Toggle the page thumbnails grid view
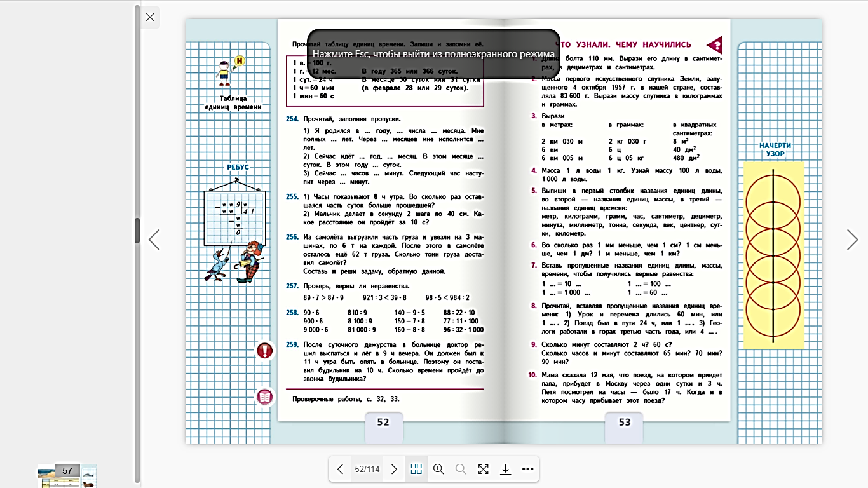 (x=416, y=470)
